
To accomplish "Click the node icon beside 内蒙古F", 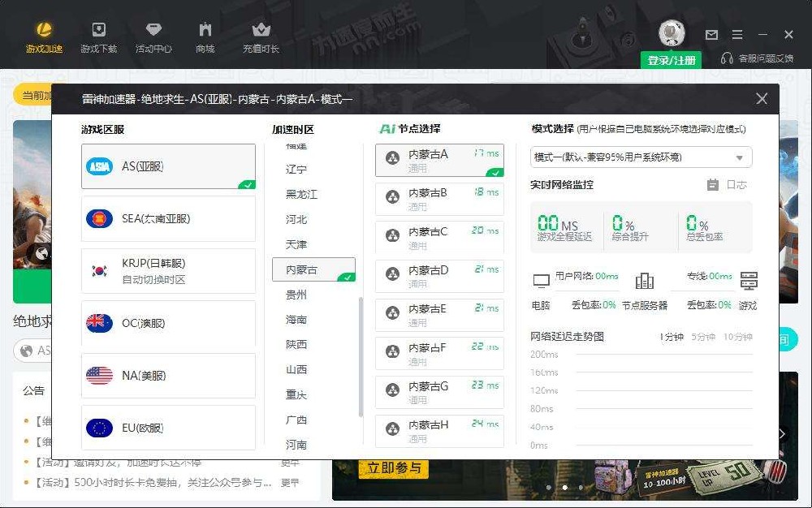I will click(392, 351).
